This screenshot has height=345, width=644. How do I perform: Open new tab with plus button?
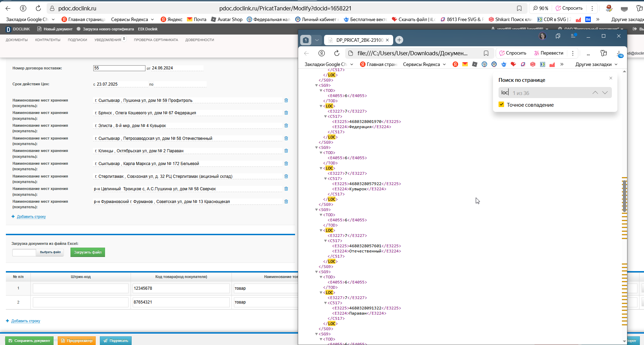[x=399, y=40]
